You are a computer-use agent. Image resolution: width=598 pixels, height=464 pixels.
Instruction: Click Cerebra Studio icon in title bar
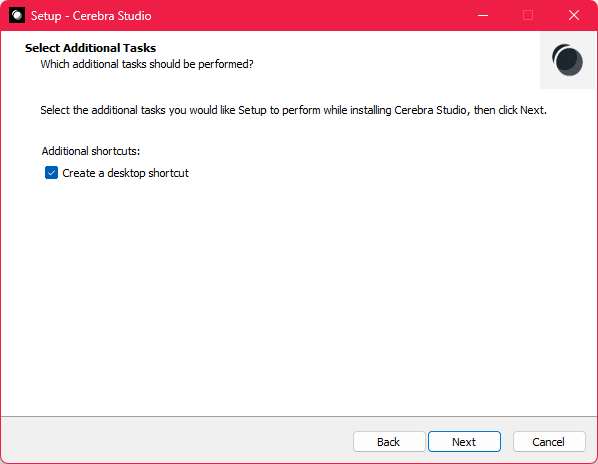coord(17,15)
